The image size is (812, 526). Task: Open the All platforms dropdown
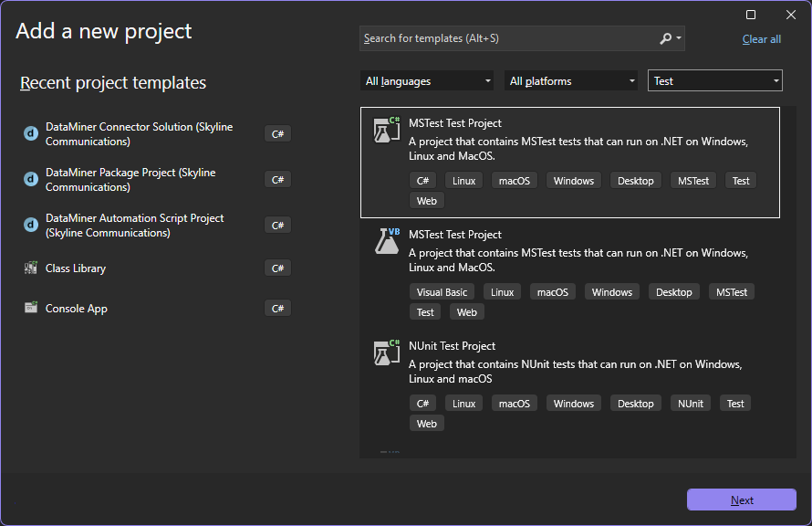[x=570, y=81]
